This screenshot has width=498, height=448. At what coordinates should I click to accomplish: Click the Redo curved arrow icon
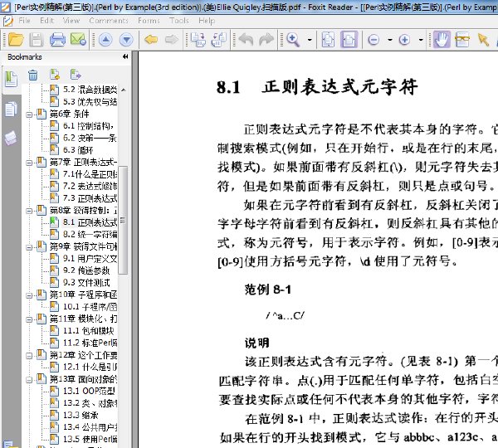[266, 40]
